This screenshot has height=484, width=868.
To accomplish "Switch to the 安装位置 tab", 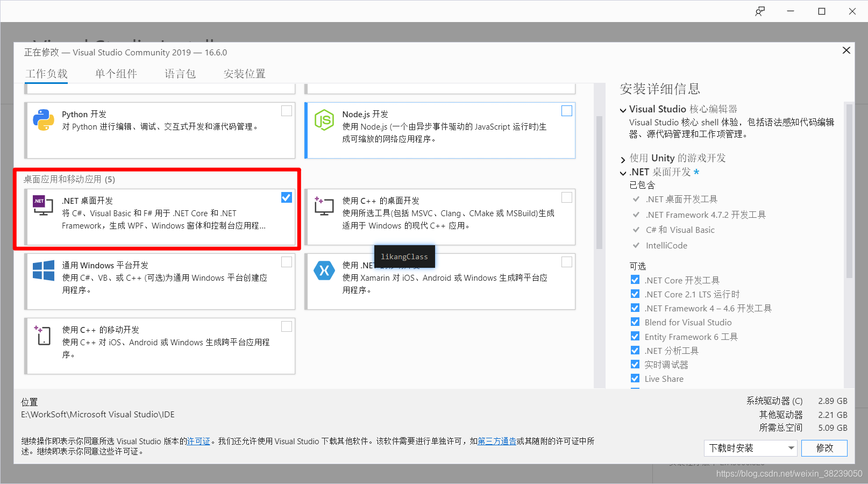I will click(x=245, y=74).
